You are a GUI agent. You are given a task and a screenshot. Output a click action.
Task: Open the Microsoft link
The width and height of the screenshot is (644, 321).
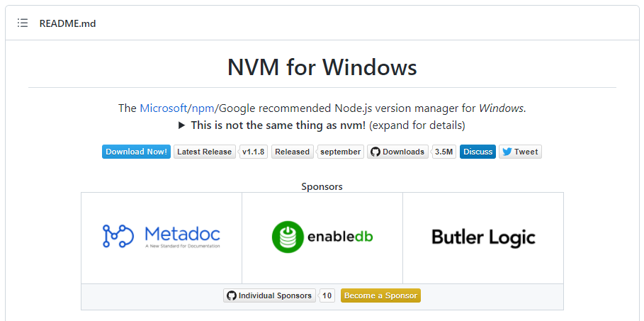[164, 108]
